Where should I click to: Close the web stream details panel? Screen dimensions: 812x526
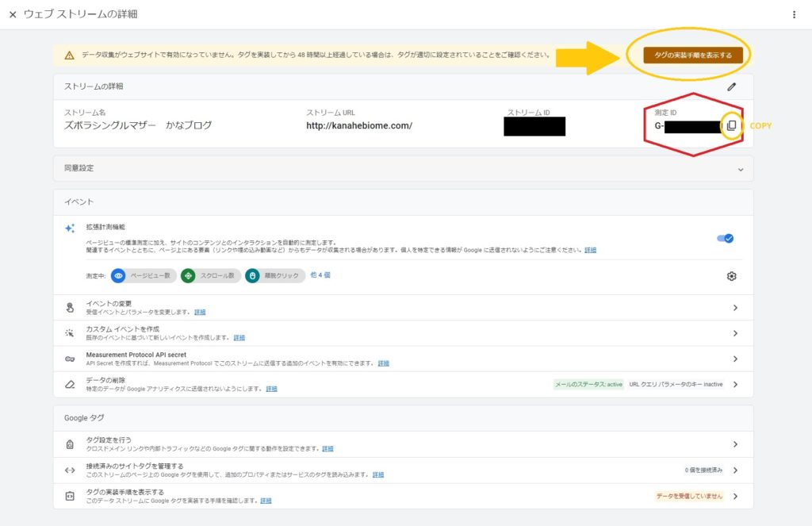click(13, 15)
